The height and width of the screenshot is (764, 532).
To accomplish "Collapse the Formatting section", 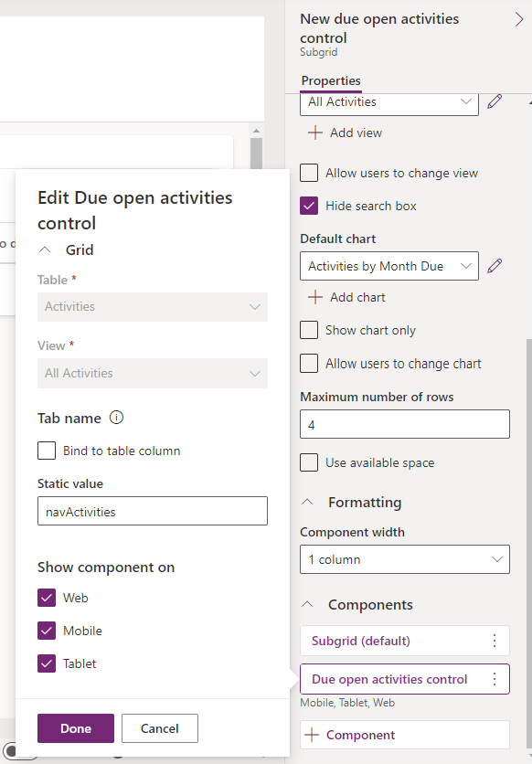I will tap(307, 503).
